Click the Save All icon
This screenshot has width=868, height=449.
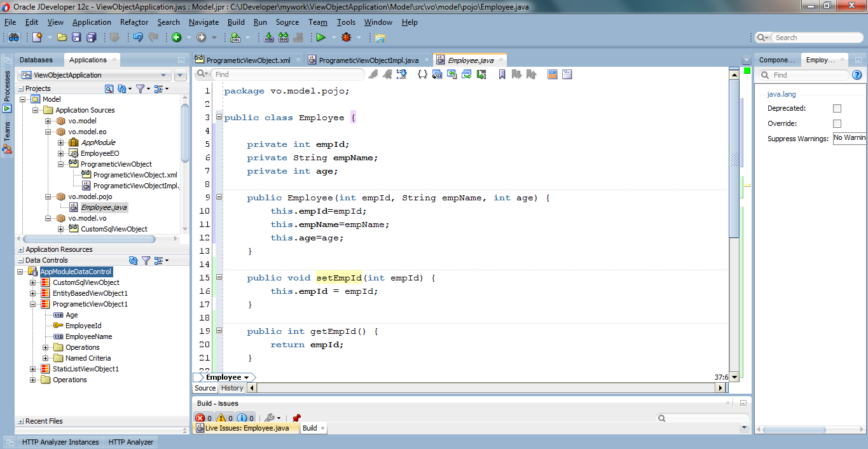pyautogui.click(x=91, y=38)
